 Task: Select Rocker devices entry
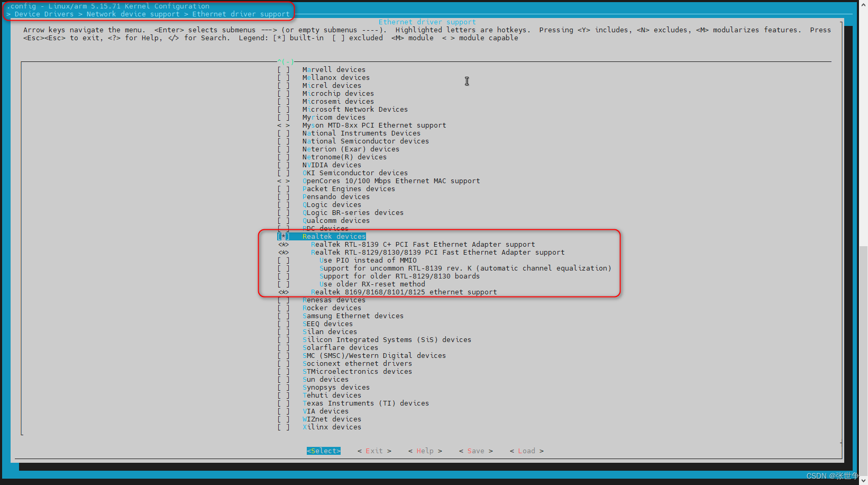coord(332,308)
